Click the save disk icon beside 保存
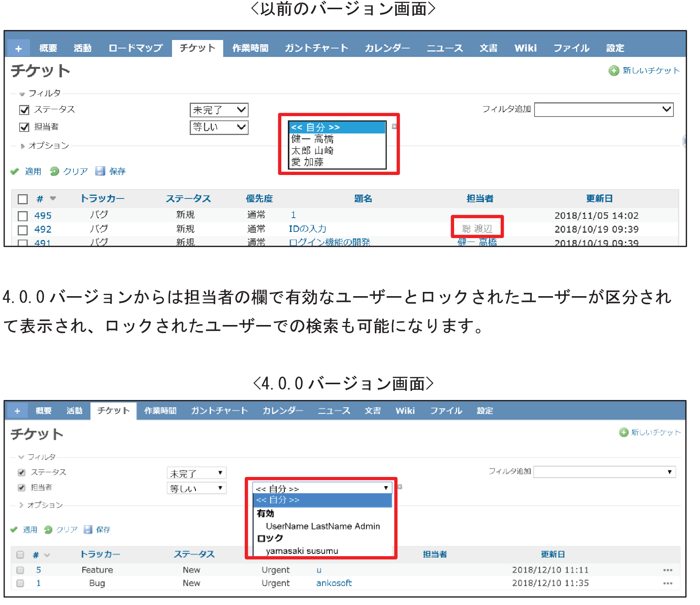The width and height of the screenshot is (700, 605). (x=100, y=172)
